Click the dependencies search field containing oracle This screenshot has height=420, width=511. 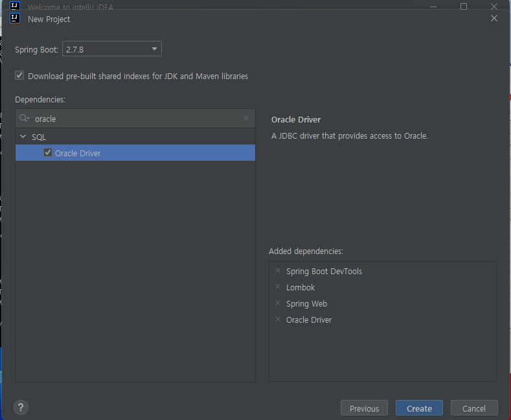tap(135, 119)
